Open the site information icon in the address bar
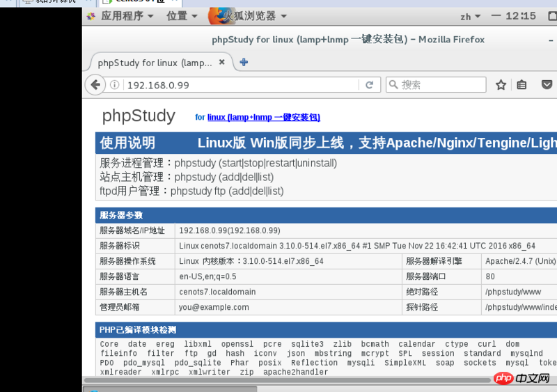Viewport: 557px width, 392px height. tap(114, 85)
